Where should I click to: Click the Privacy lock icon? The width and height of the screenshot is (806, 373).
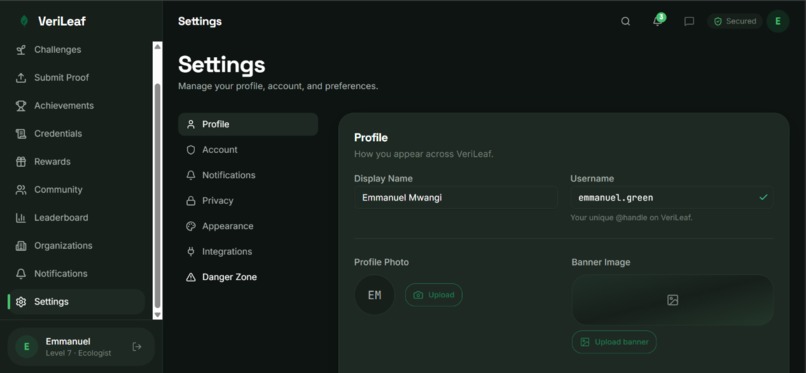click(191, 201)
